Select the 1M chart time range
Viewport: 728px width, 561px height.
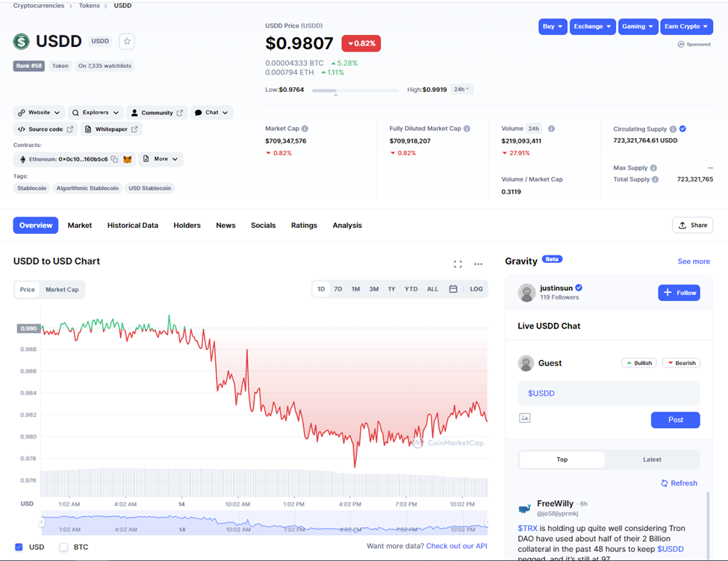click(355, 288)
